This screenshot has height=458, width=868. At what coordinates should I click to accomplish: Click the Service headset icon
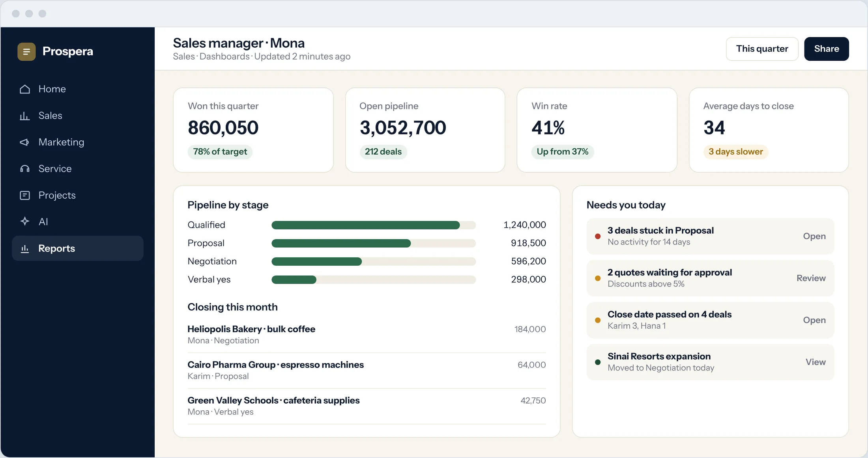pyautogui.click(x=25, y=169)
